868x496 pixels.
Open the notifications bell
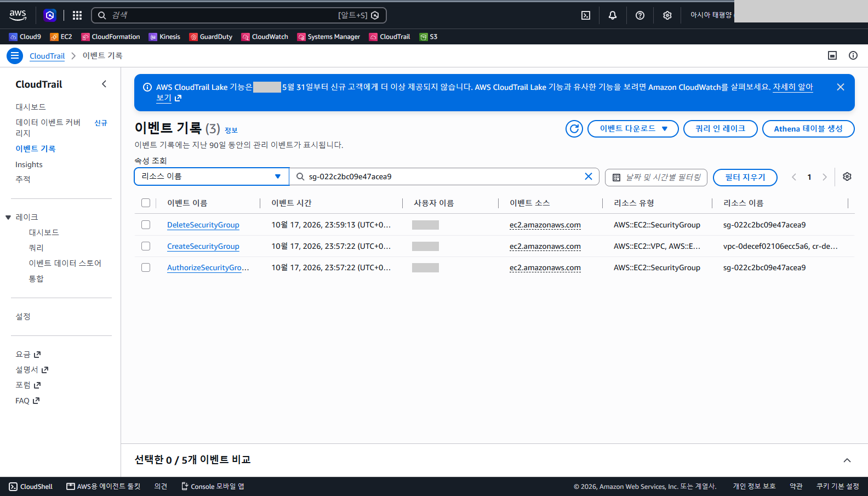[613, 15]
